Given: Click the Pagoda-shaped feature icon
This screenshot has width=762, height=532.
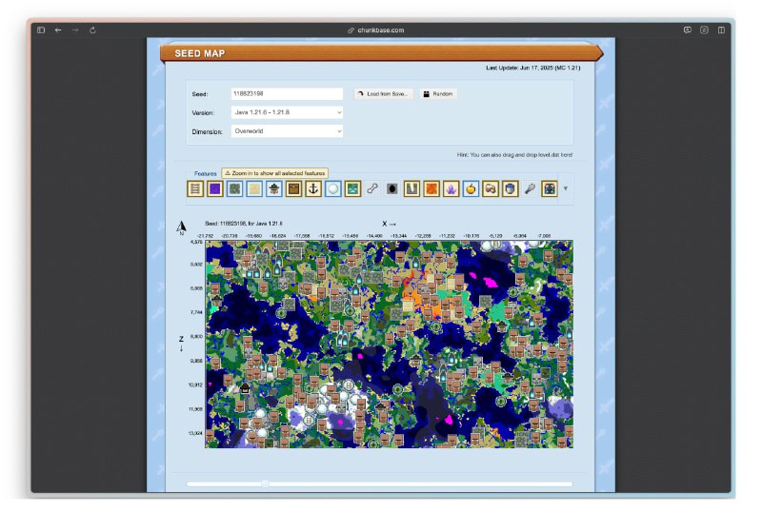Looking at the screenshot, I should [273, 189].
